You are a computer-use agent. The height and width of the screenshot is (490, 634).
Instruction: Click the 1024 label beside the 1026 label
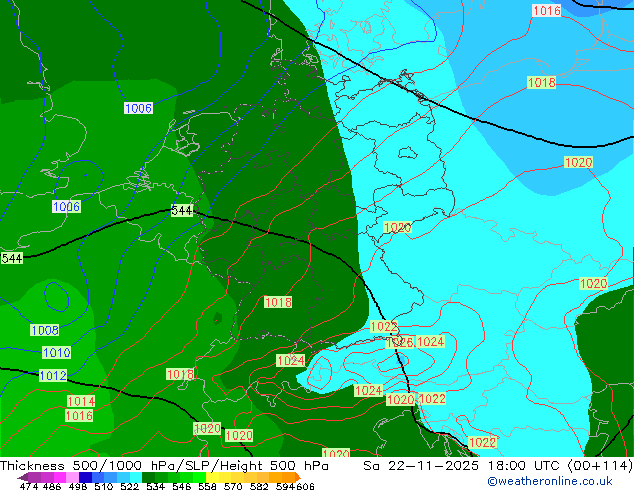[x=430, y=342]
